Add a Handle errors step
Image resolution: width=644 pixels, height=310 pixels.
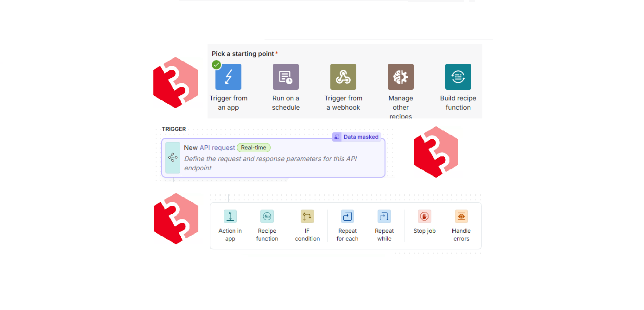461,216
